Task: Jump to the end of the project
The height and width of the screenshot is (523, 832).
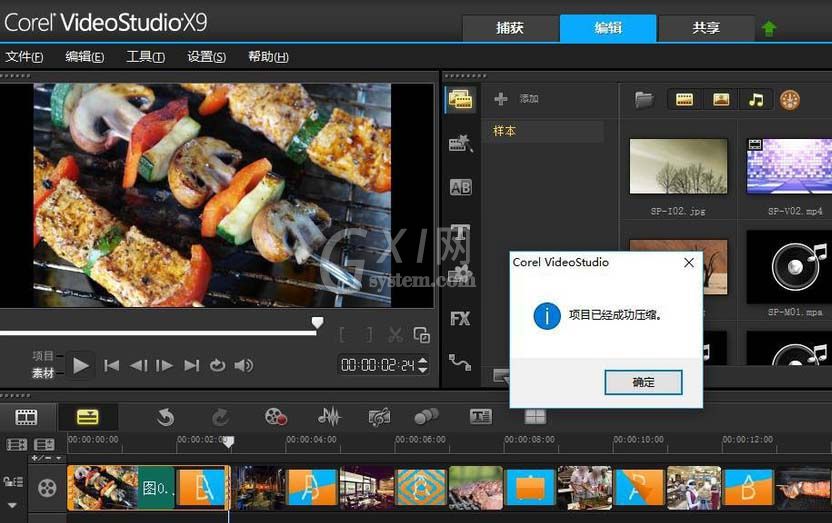Action: pyautogui.click(x=191, y=365)
